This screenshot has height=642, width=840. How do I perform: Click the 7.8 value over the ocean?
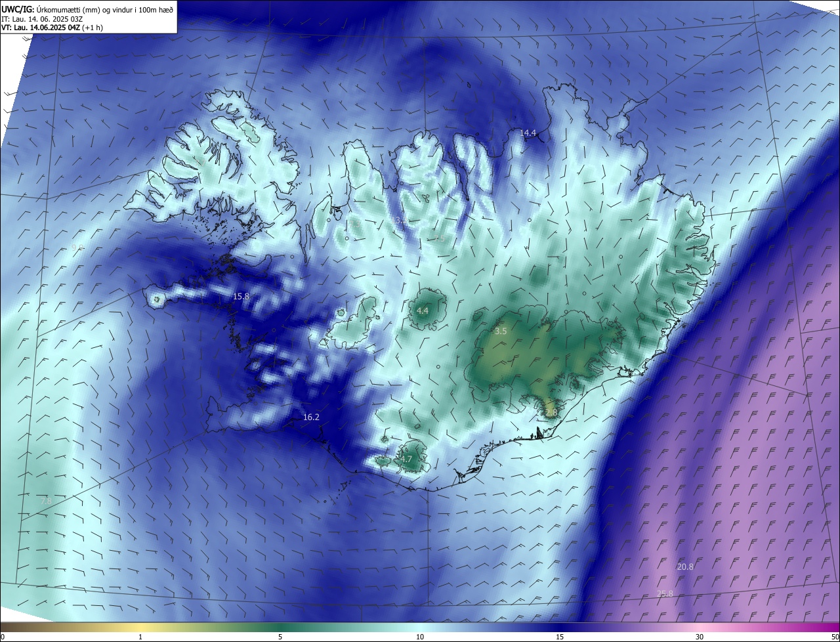click(46, 502)
